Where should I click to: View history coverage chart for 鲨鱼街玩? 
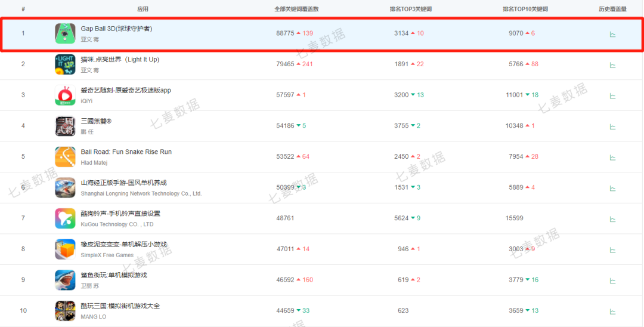click(x=612, y=280)
